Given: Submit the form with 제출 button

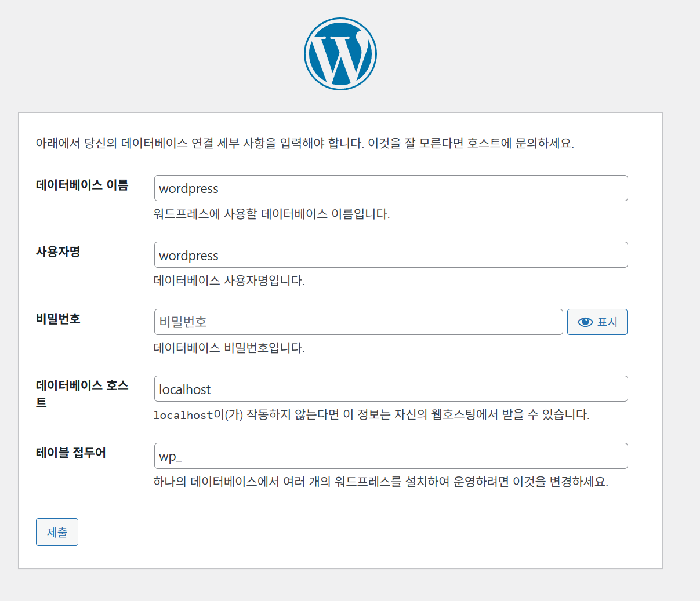Looking at the screenshot, I should click(57, 532).
